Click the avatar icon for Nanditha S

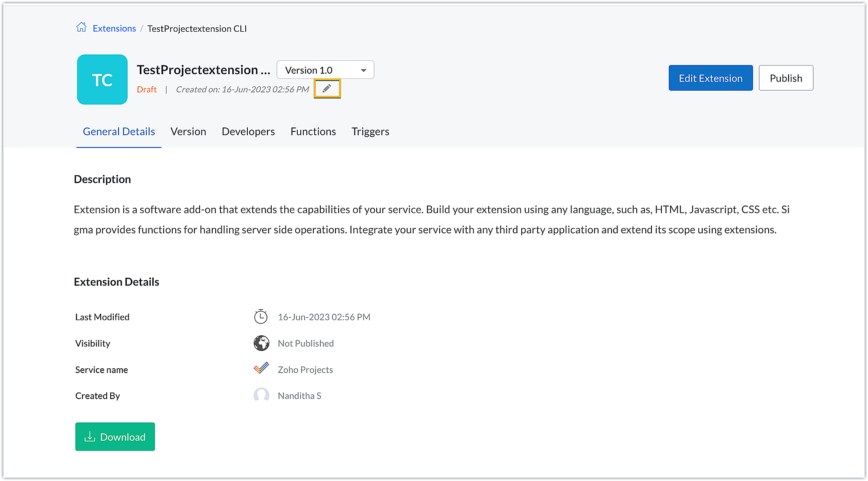click(261, 395)
